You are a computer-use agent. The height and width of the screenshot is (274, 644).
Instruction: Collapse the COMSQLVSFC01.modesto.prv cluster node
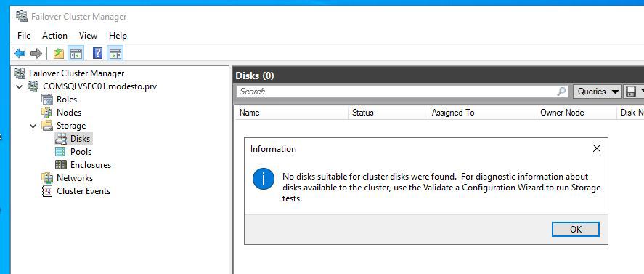(19, 86)
